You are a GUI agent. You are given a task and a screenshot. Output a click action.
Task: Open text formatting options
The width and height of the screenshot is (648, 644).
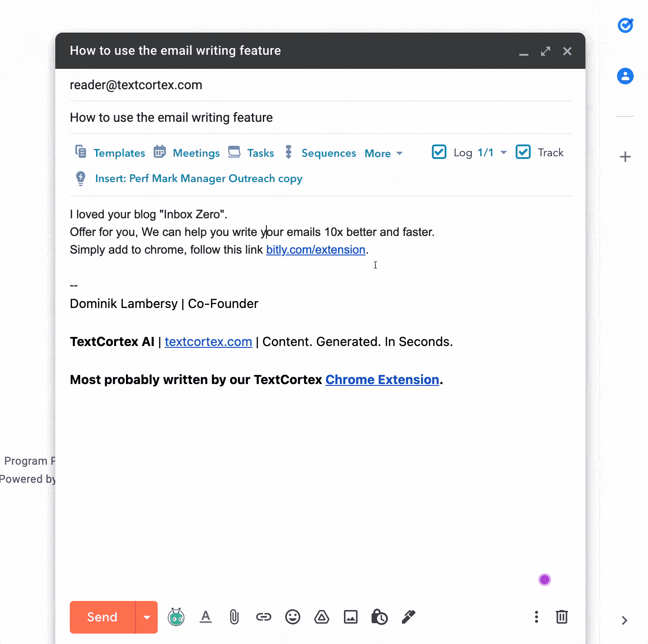point(206,617)
